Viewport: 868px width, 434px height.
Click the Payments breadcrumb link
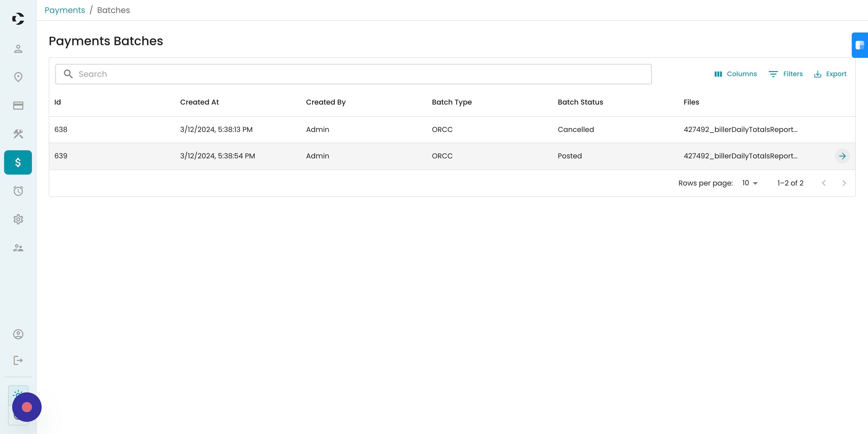pos(65,10)
